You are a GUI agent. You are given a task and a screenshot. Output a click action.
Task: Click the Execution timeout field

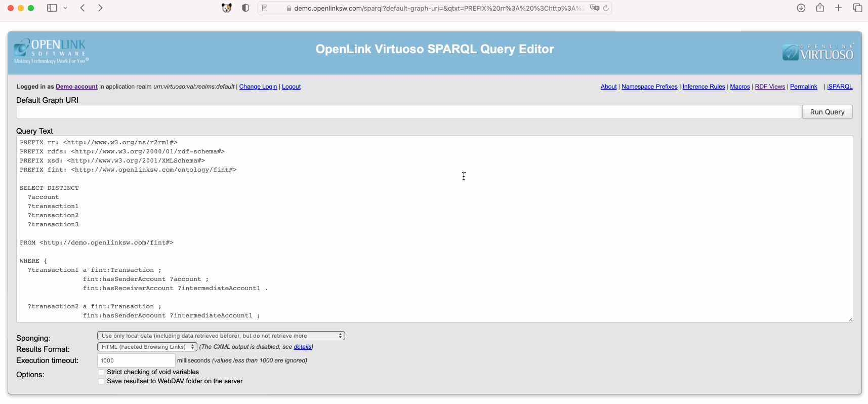click(x=136, y=360)
